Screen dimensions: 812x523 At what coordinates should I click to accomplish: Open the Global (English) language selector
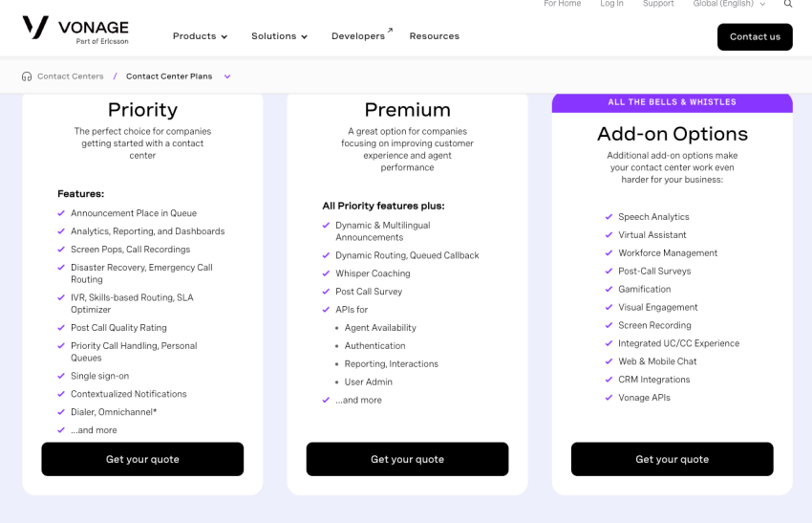729,4
